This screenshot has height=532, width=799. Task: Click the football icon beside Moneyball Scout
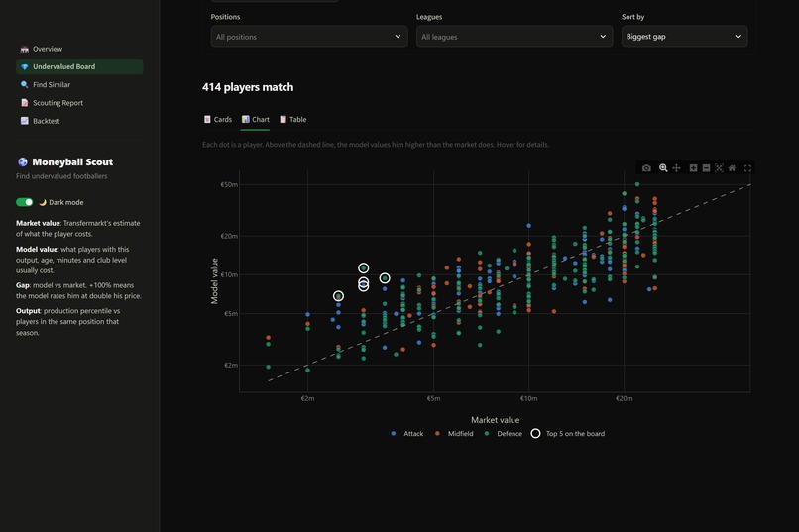[x=23, y=161]
